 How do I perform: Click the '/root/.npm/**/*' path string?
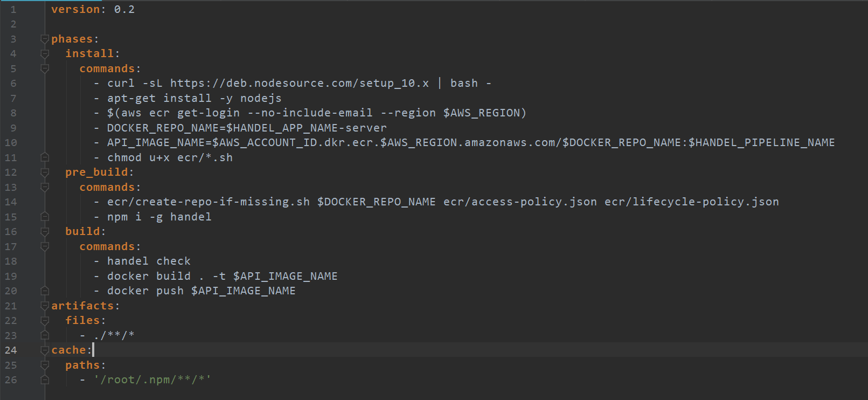tap(152, 380)
